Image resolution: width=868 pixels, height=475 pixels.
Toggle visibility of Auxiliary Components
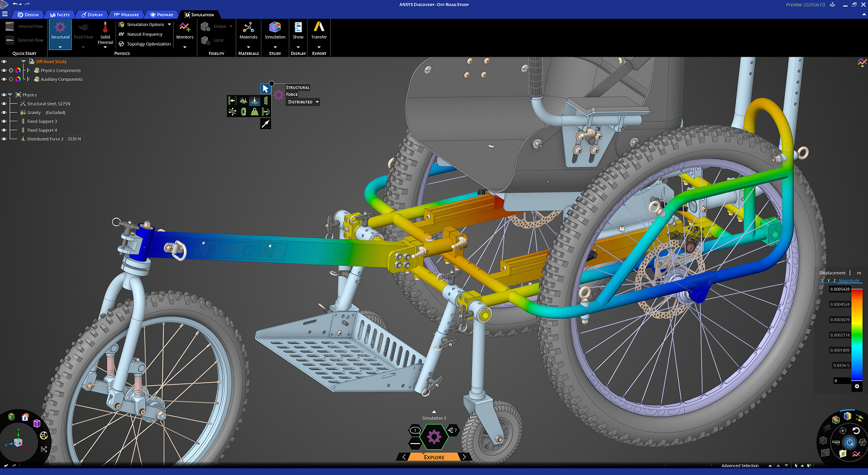(4, 80)
